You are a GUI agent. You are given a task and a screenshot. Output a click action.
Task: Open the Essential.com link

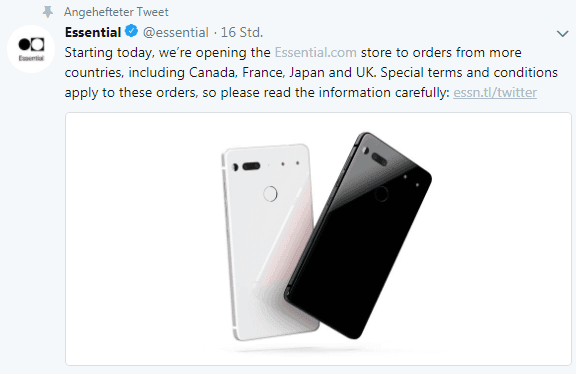coord(316,53)
